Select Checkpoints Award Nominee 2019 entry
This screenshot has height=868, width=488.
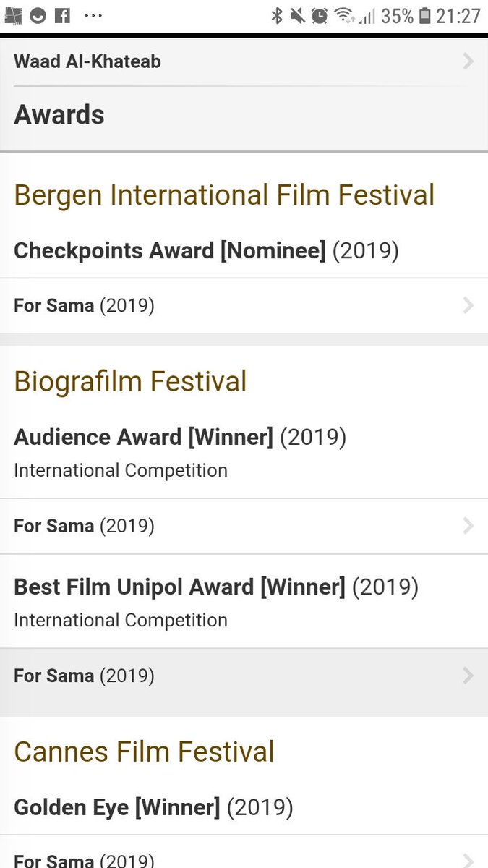tap(206, 251)
